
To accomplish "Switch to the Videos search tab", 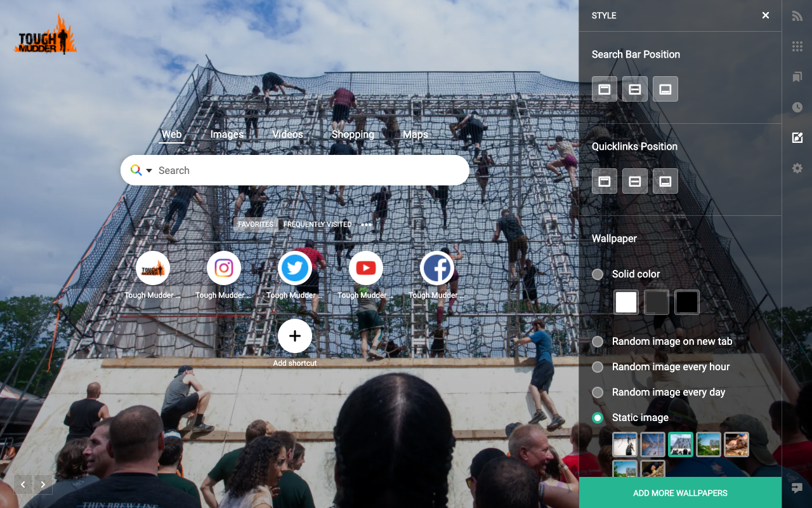I will [288, 135].
